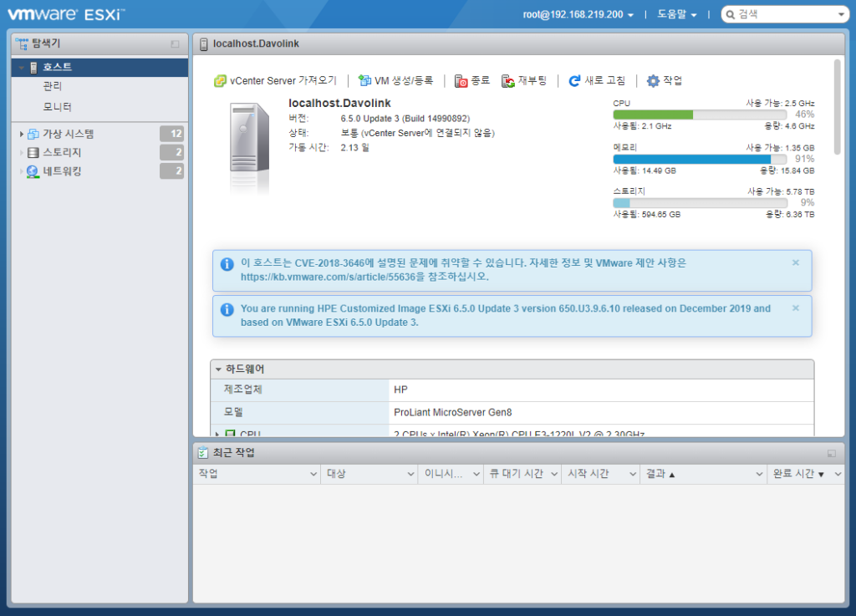856x616 pixels.
Task: Expand the 네트워킹 tree node
Action: 21,171
